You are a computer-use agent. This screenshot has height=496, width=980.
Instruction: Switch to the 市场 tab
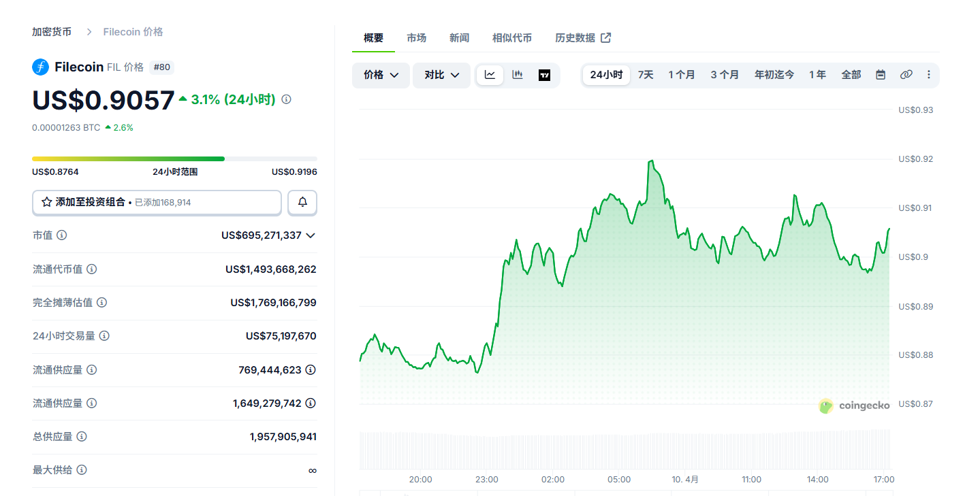(416, 38)
